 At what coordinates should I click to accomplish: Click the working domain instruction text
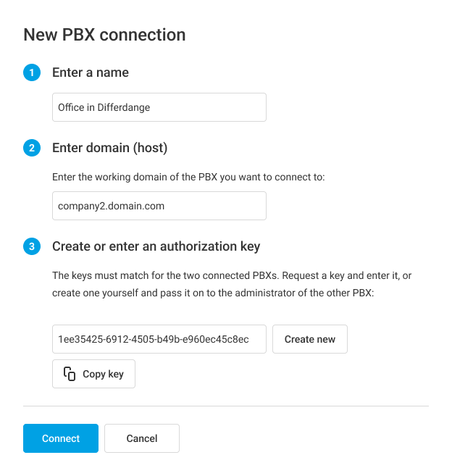(188, 177)
